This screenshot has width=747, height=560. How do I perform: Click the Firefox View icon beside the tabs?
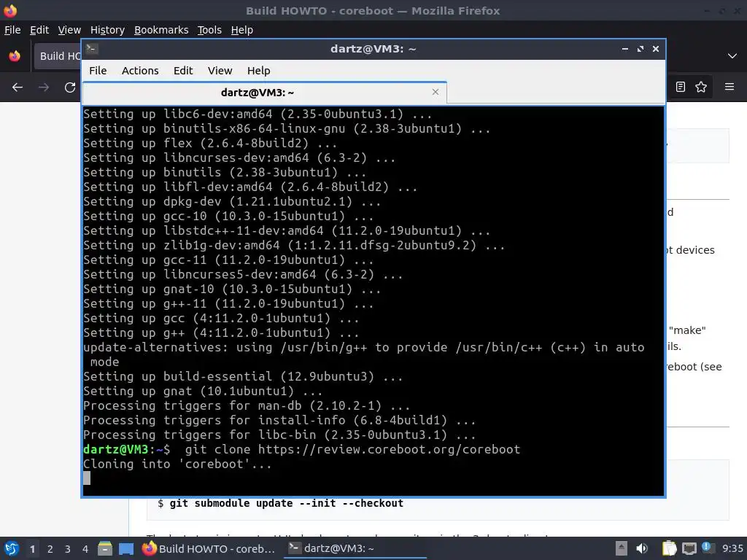[x=15, y=56]
